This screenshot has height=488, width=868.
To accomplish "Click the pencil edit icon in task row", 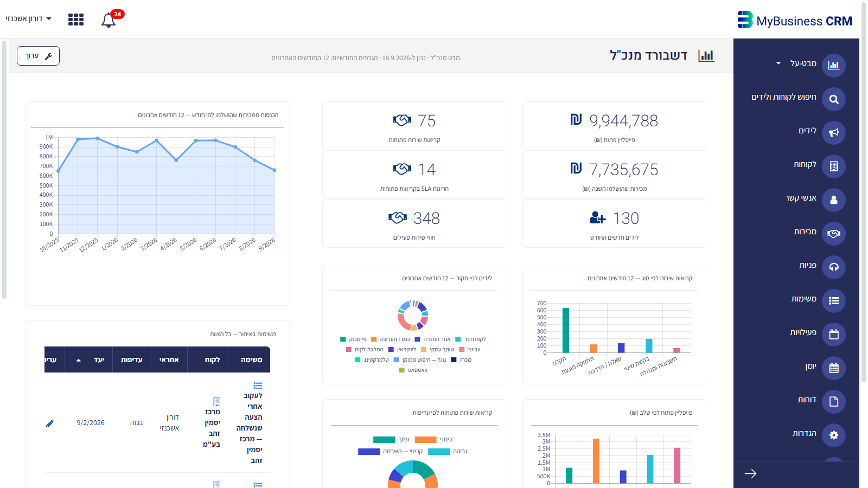I will (x=50, y=423).
